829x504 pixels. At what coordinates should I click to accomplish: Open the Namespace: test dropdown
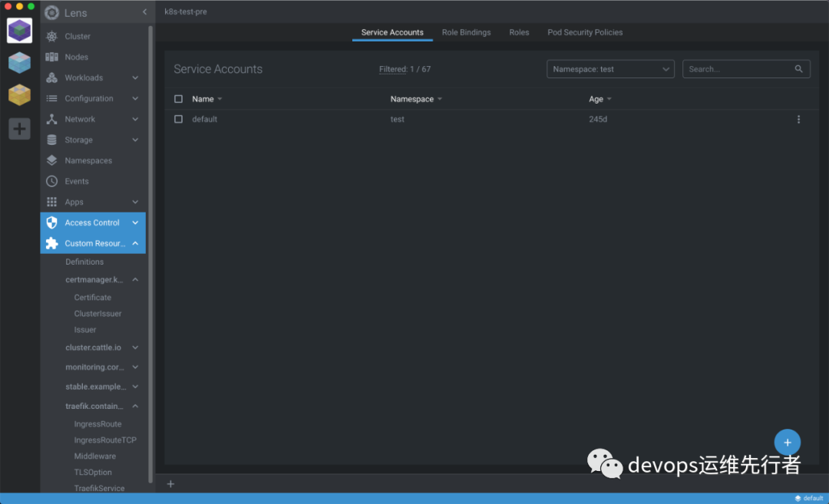click(x=610, y=69)
